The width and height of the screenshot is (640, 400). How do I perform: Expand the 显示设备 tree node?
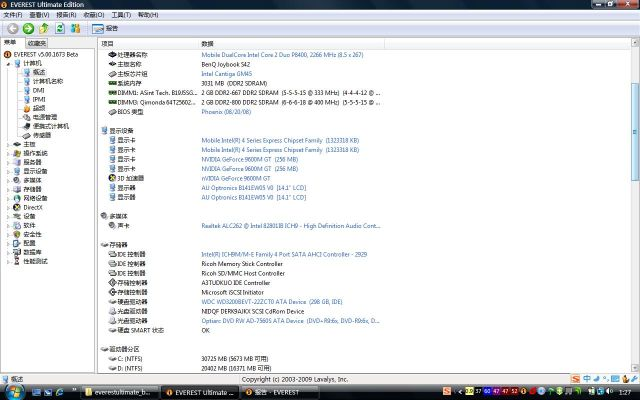[8, 171]
